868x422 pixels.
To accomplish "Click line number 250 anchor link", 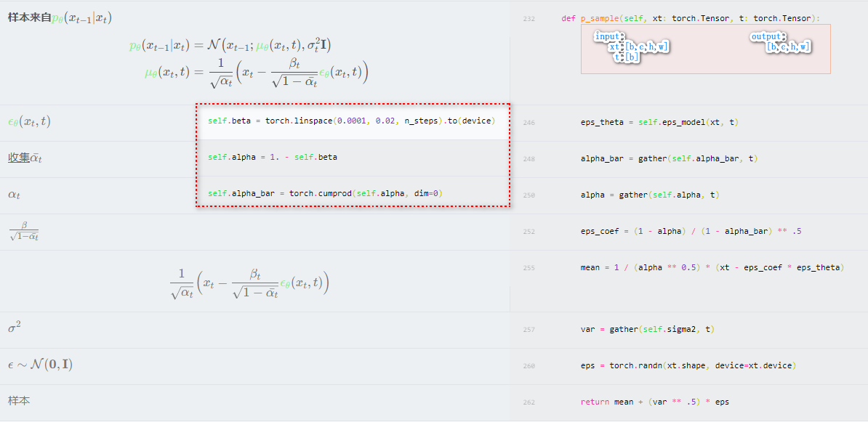I will pyautogui.click(x=529, y=195).
